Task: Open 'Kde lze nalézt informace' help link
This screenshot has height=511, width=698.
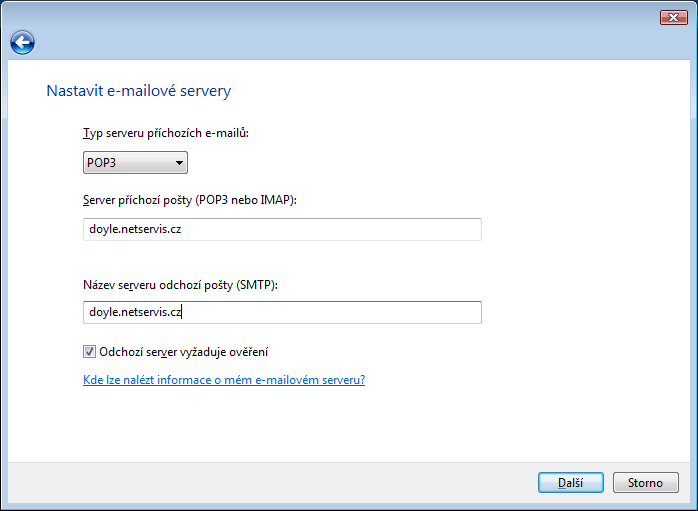Action: 224,380
